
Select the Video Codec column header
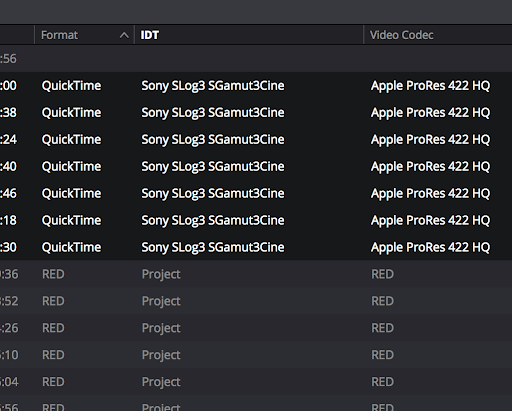[x=438, y=35]
